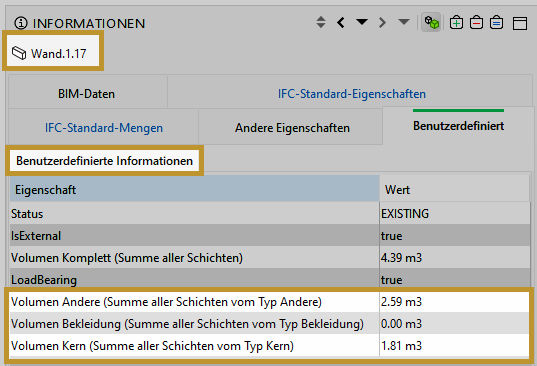This screenshot has height=366, width=537.
Task: Click the 1.81 m3 value cell
Action: pyautogui.click(x=455, y=345)
